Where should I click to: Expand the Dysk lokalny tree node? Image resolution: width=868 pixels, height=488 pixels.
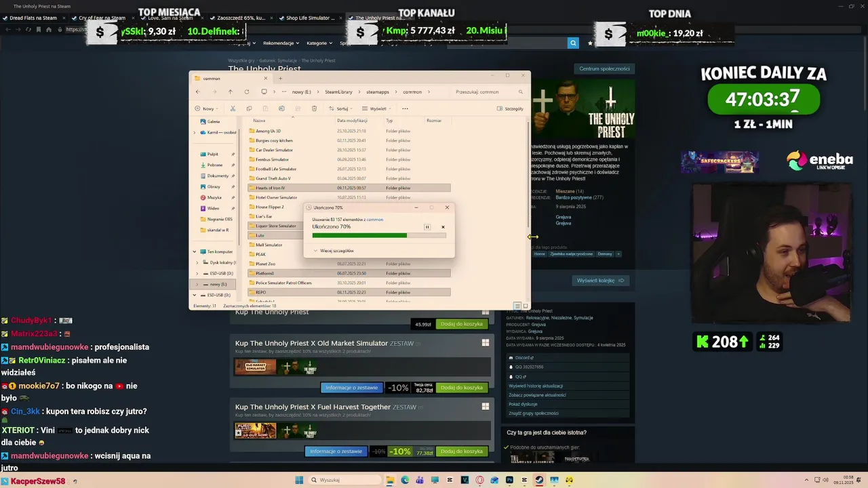tap(197, 262)
